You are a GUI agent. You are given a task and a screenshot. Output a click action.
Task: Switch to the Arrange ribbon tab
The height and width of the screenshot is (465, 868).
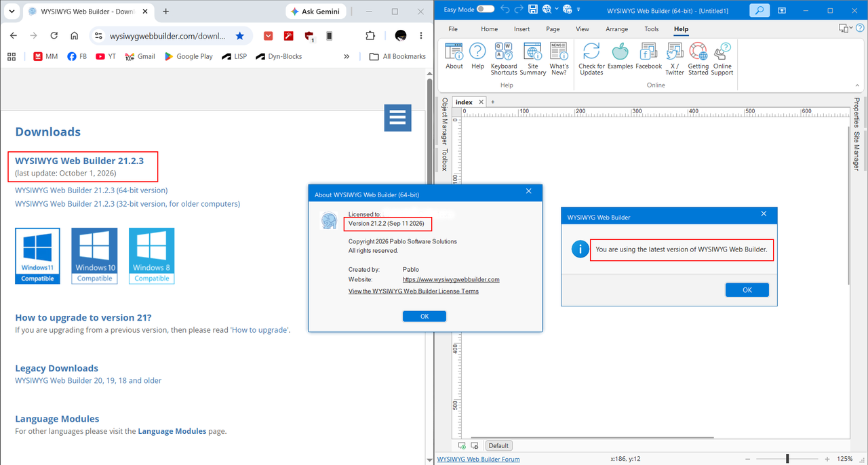(x=617, y=29)
